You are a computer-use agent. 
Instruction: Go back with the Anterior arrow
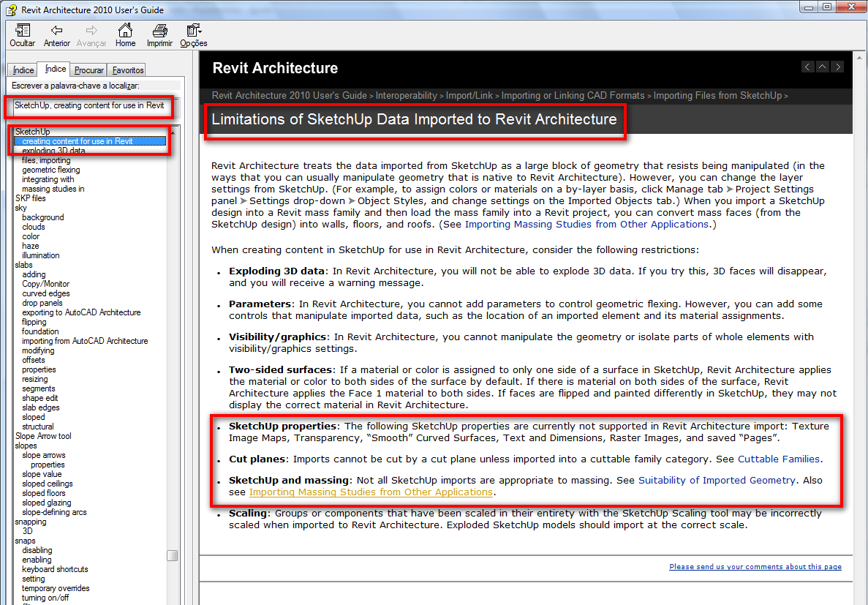pos(56,35)
